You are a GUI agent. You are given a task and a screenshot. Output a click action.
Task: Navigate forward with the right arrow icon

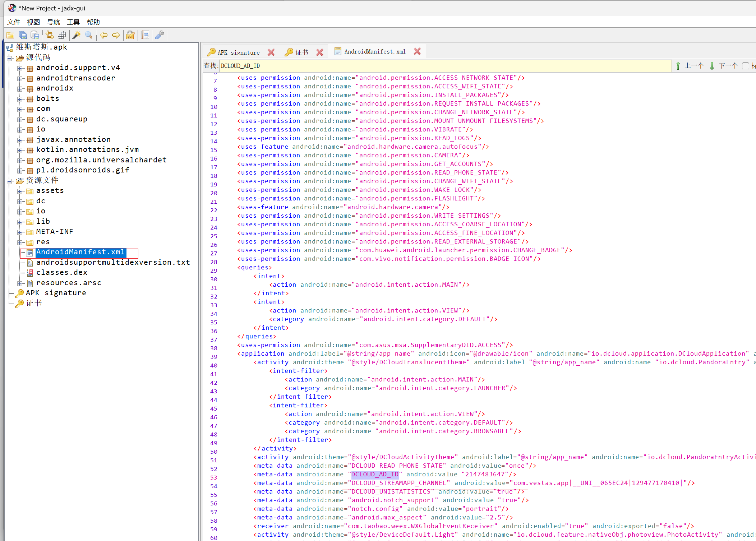point(116,35)
